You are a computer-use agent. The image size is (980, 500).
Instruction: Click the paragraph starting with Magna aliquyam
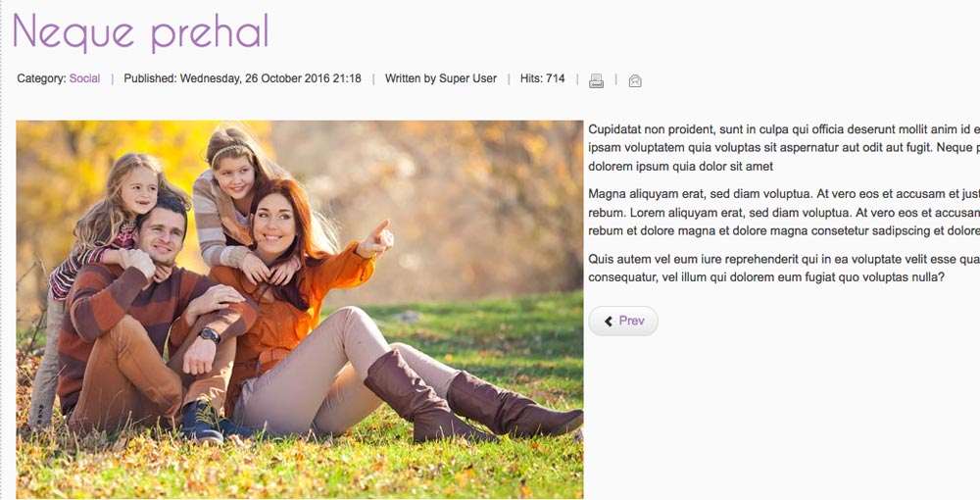point(784,213)
